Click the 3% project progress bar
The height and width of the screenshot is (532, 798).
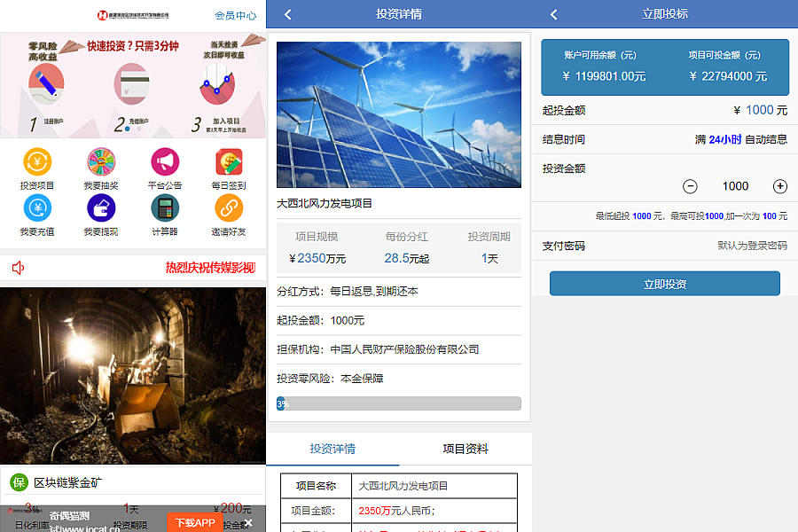tap(398, 403)
